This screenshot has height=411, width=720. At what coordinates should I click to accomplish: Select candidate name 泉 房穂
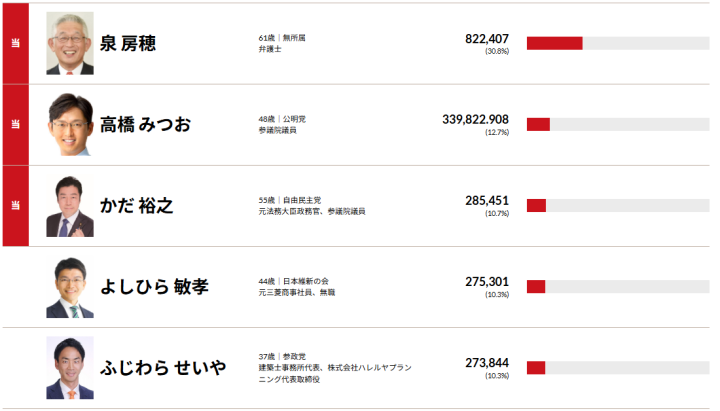pyautogui.click(x=128, y=44)
